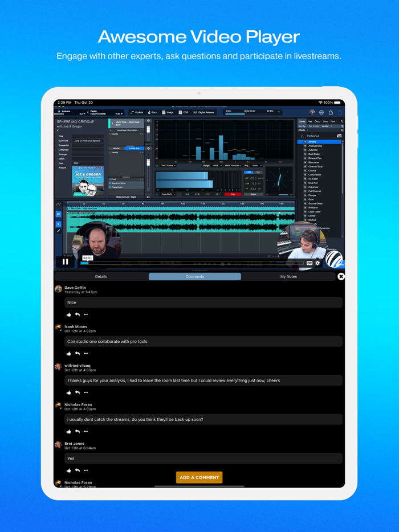
Task: Select the arrow tool in the track editor
Action: (58, 224)
